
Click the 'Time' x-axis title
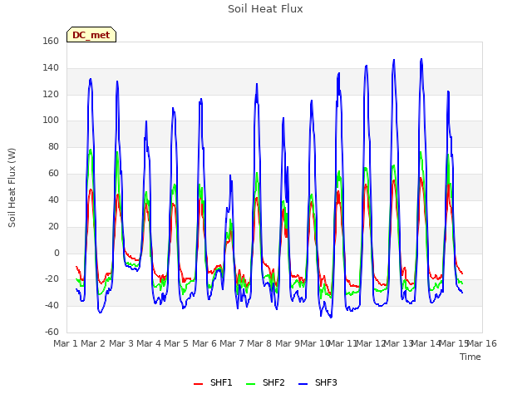470,357
